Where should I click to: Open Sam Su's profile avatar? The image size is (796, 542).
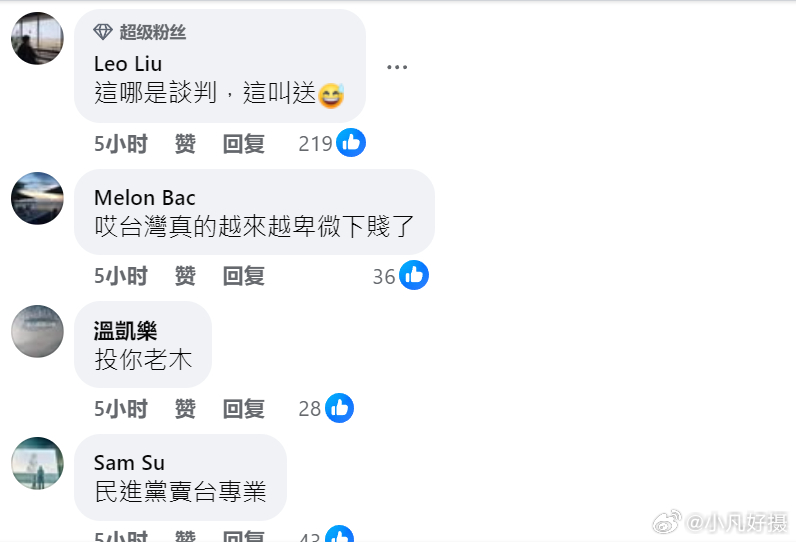point(38,463)
